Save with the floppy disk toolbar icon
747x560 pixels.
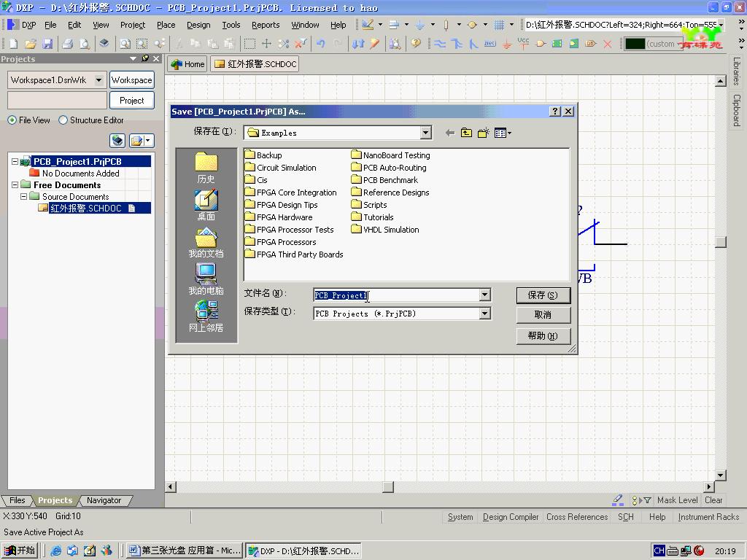(47, 44)
